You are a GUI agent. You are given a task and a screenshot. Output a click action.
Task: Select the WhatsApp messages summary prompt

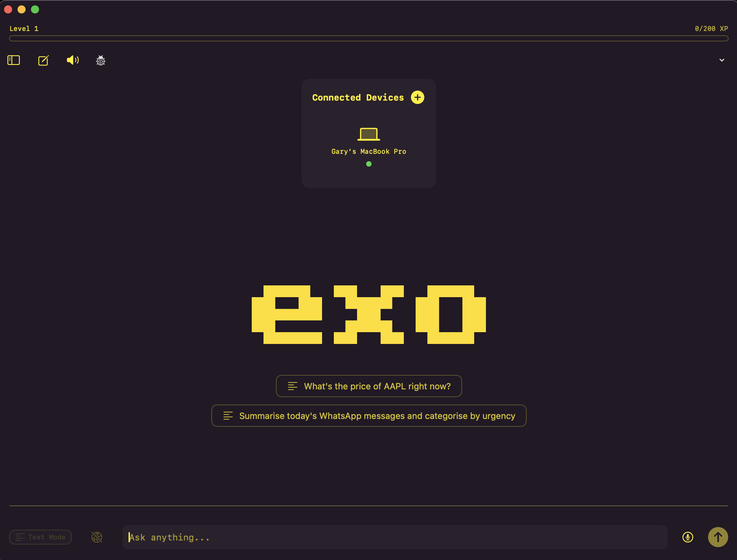[369, 415]
